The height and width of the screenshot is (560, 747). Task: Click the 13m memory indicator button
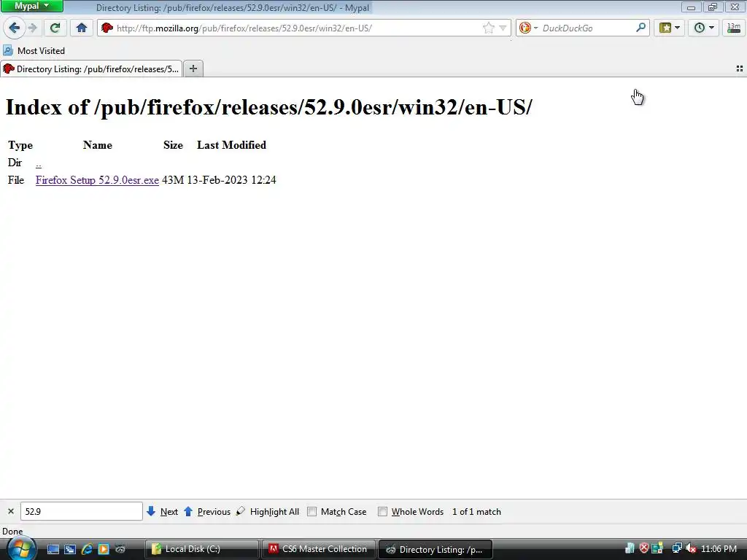point(734,28)
